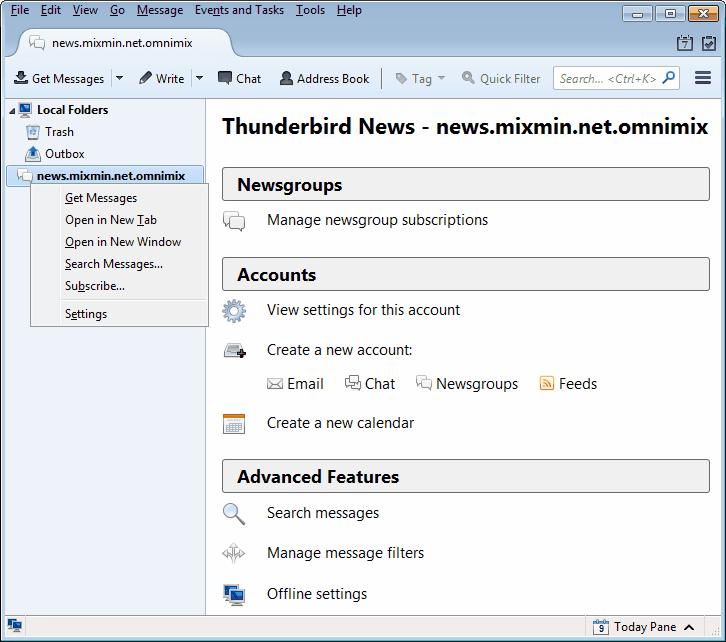Screen dimensions: 726x642
Task: Toggle the Today Pane button
Action: (x=644, y=627)
